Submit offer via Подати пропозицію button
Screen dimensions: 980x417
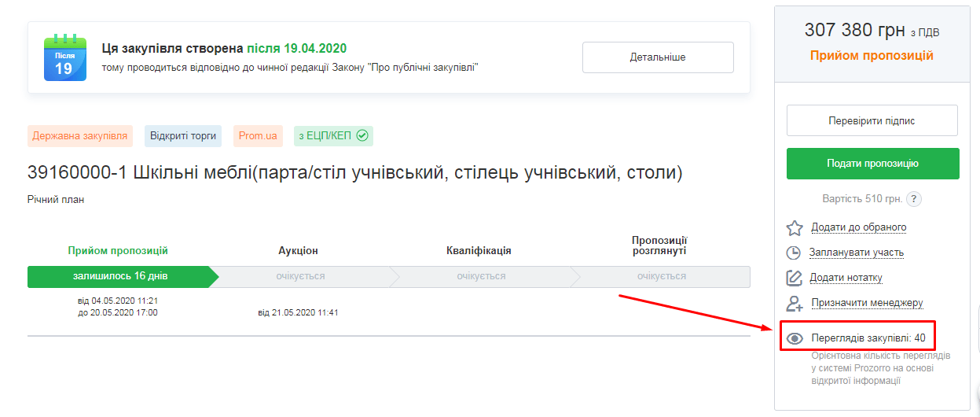point(872,164)
